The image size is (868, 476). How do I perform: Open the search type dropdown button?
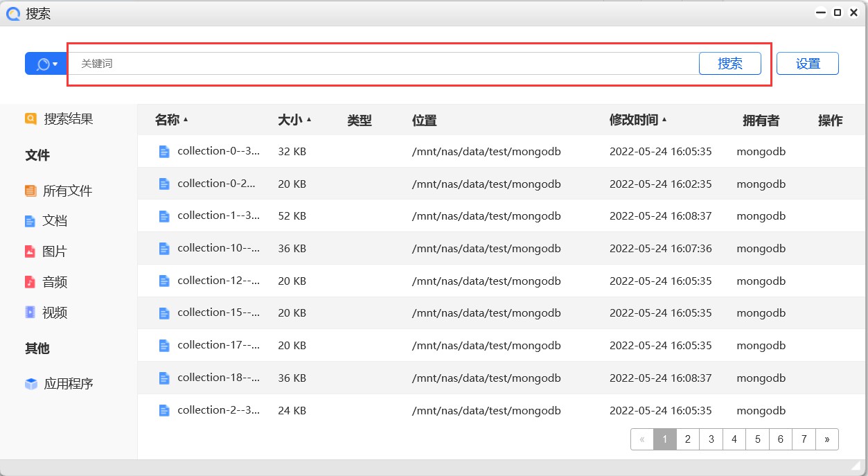tap(46, 64)
